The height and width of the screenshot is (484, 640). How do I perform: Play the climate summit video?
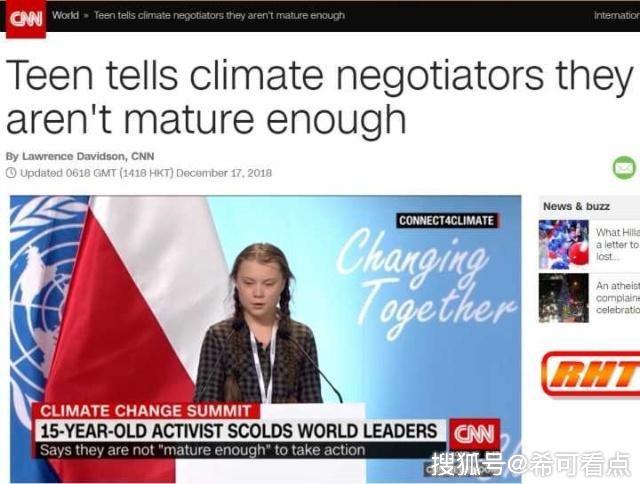pyautogui.click(x=266, y=339)
